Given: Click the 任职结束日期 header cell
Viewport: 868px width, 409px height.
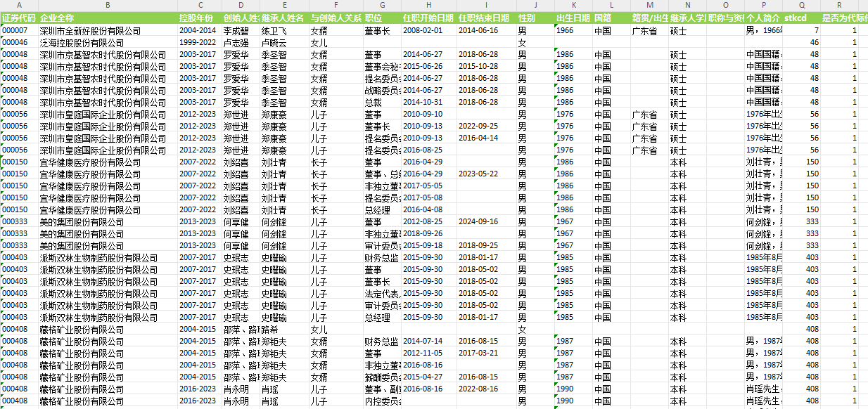Looking at the screenshot, I should [486, 17].
